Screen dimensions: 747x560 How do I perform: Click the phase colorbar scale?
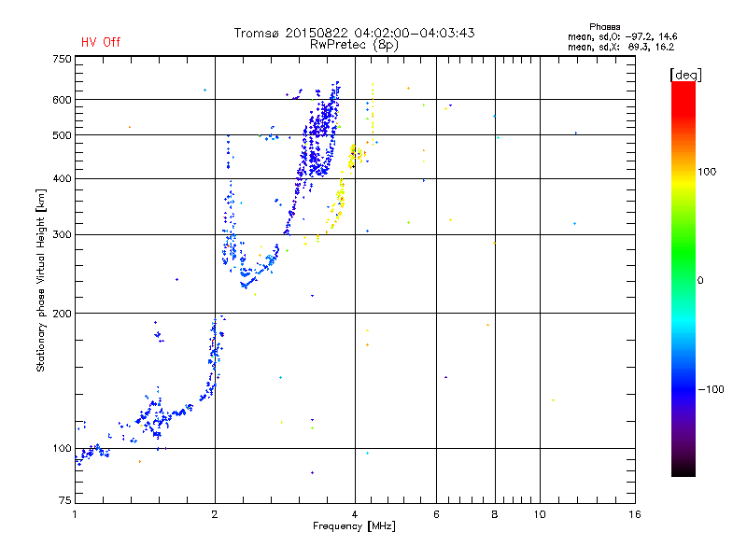pyautogui.click(x=684, y=278)
